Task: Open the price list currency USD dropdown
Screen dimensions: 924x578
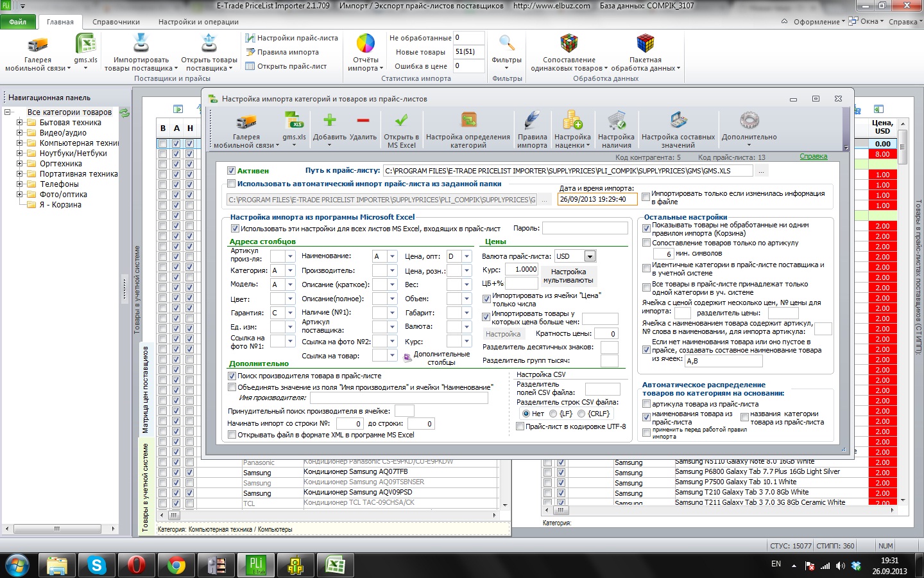Action: 590,256
